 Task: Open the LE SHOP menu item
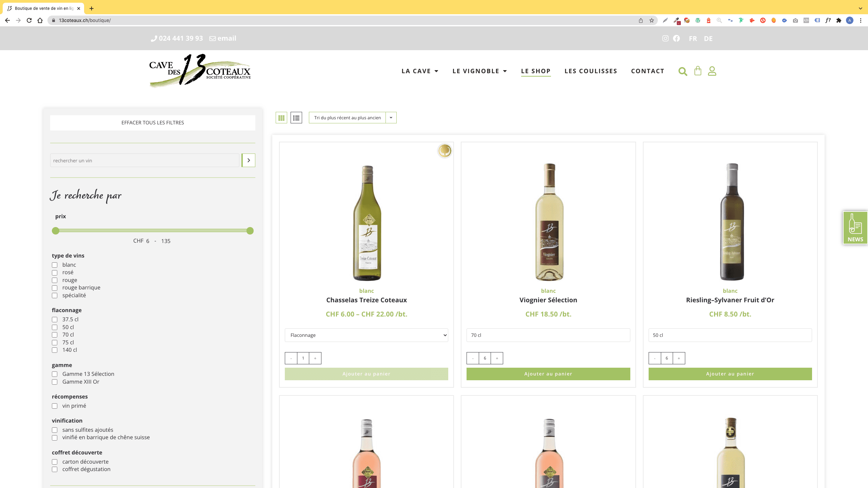coord(536,71)
